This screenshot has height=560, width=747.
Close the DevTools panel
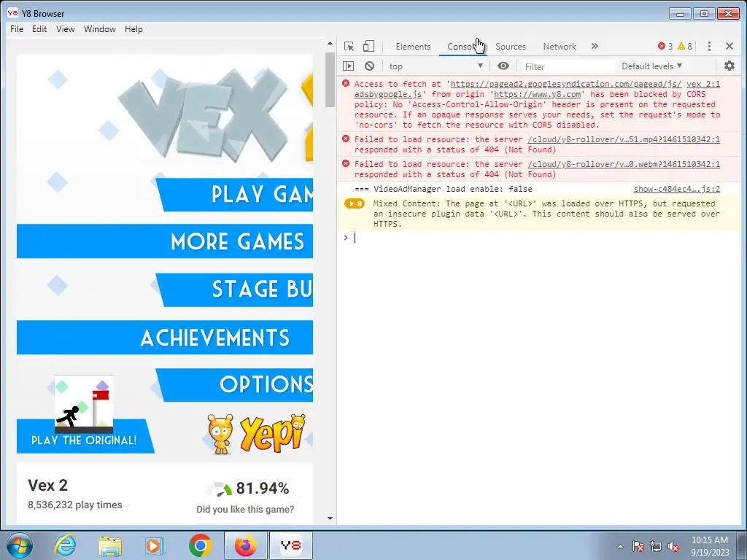point(729,46)
